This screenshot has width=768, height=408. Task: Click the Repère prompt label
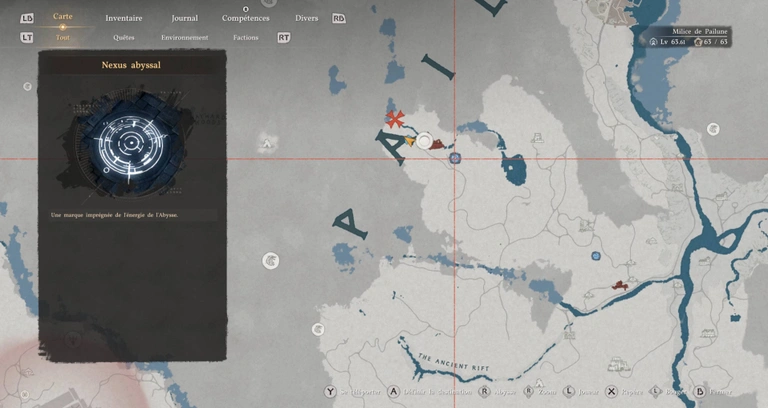[632, 392]
